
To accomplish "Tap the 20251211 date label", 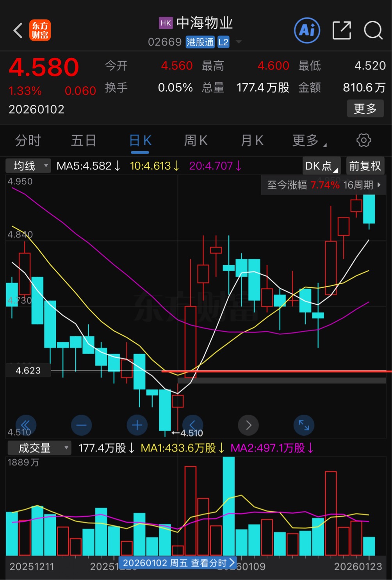I will pos(32,567).
